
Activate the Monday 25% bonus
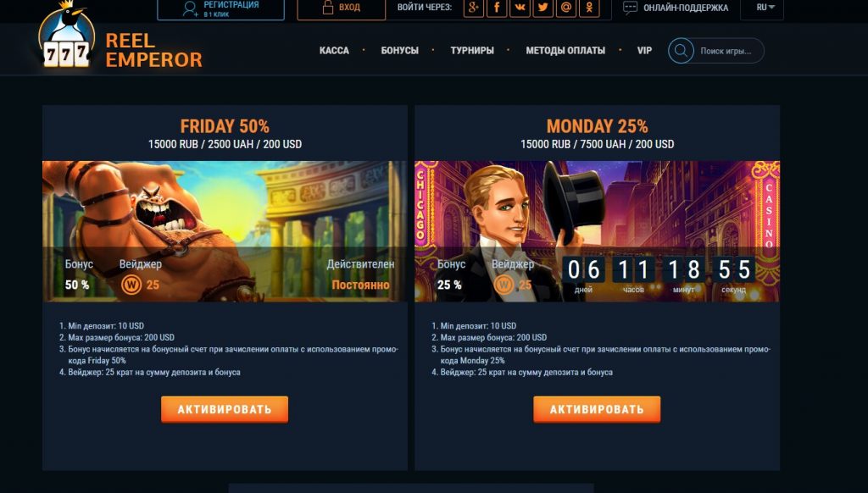pos(597,409)
